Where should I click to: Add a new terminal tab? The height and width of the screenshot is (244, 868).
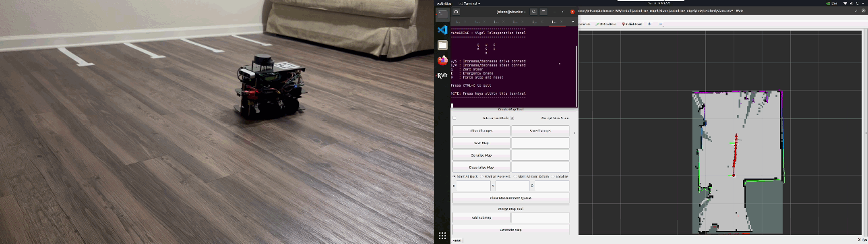tap(456, 11)
